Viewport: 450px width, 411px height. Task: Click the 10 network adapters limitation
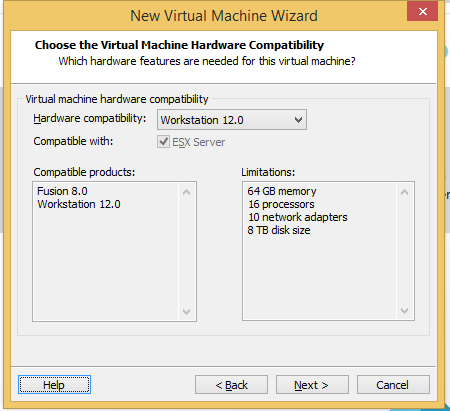coord(298,217)
